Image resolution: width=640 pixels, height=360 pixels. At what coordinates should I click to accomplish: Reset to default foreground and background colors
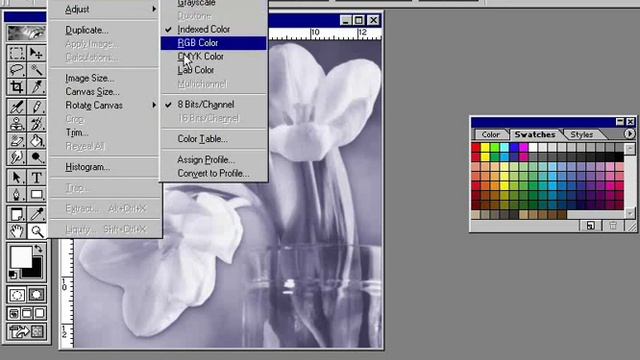13,275
